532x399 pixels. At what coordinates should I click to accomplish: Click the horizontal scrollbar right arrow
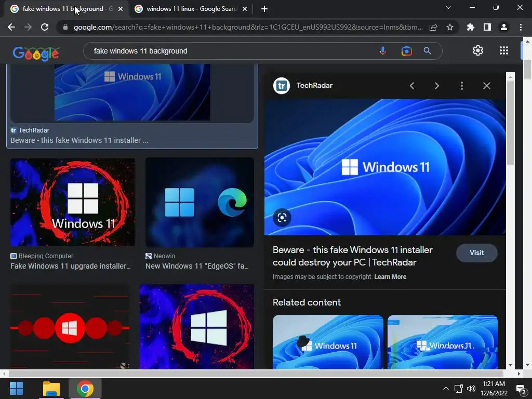point(519,374)
